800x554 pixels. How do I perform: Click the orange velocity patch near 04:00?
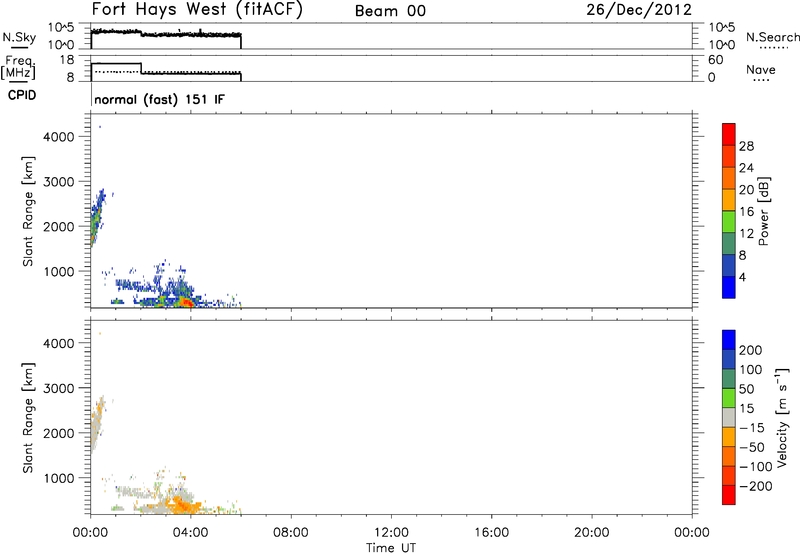pyautogui.click(x=184, y=506)
